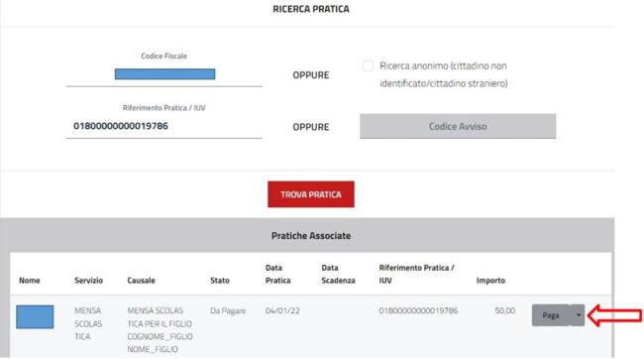Screen dimensions: 644x359
Task: Click the red TROVA PRATICA button
Action: click(x=311, y=194)
